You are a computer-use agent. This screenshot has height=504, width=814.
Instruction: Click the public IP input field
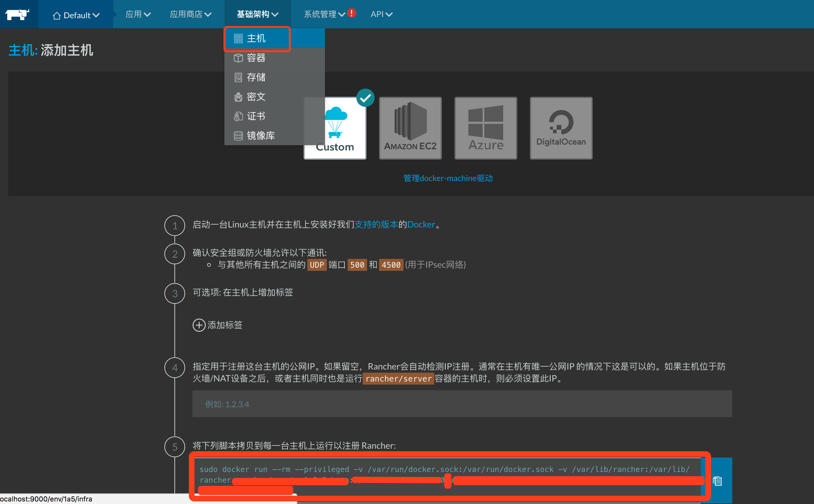[x=462, y=404]
